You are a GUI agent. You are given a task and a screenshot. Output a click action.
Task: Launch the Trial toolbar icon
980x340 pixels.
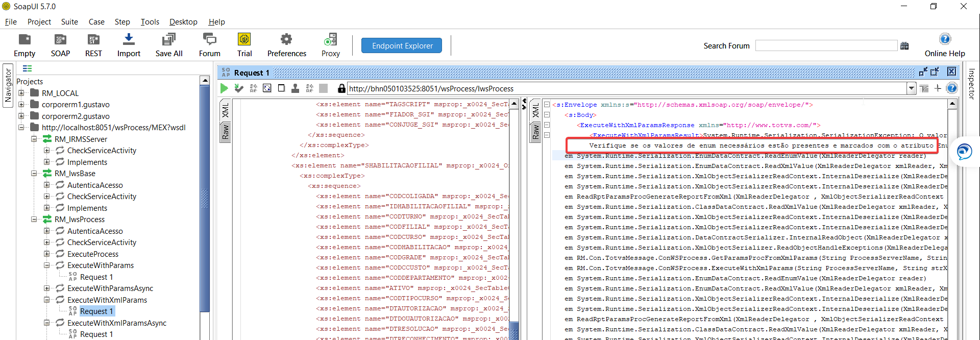pos(244,45)
